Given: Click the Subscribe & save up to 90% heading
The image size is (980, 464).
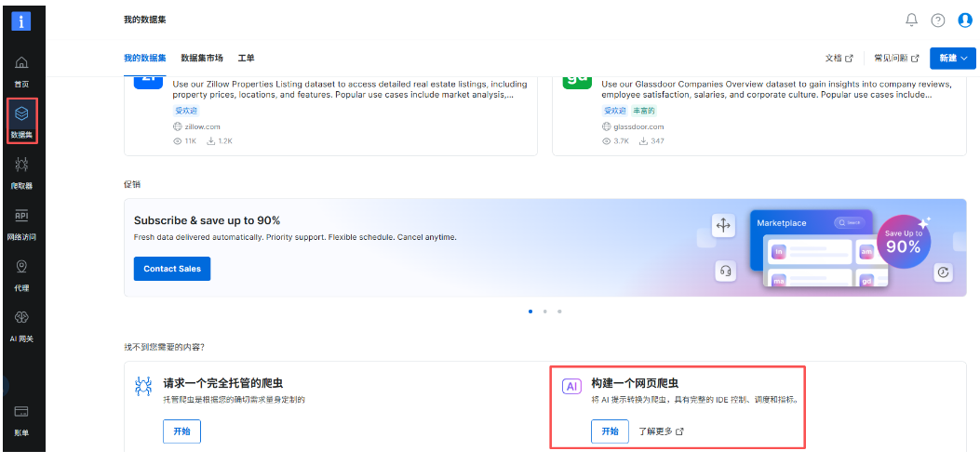Looking at the screenshot, I should [207, 220].
